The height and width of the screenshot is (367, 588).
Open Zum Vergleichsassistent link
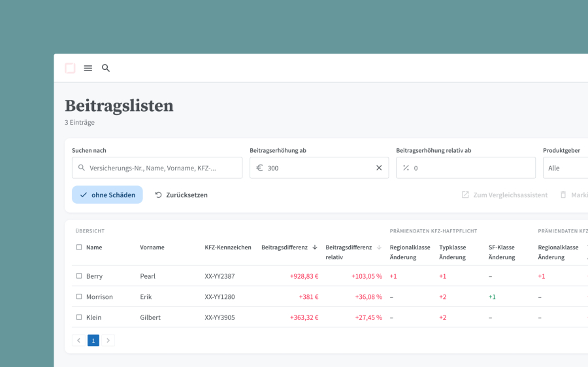tap(504, 195)
